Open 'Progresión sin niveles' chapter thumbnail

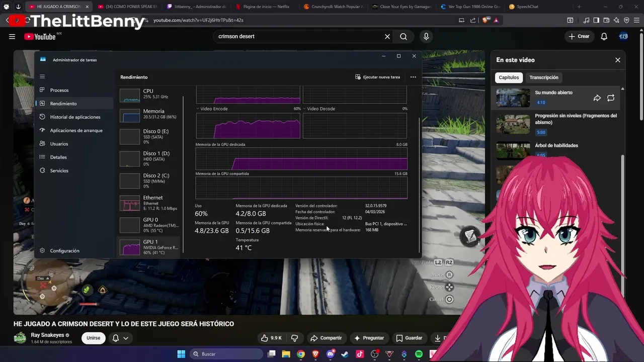[513, 124]
